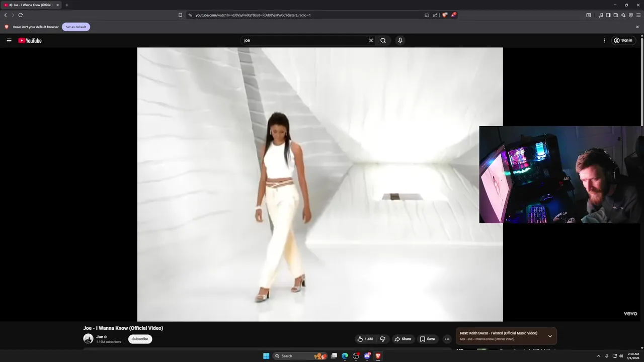Go back to the previous page
The height and width of the screenshot is (362, 644).
tap(6, 15)
